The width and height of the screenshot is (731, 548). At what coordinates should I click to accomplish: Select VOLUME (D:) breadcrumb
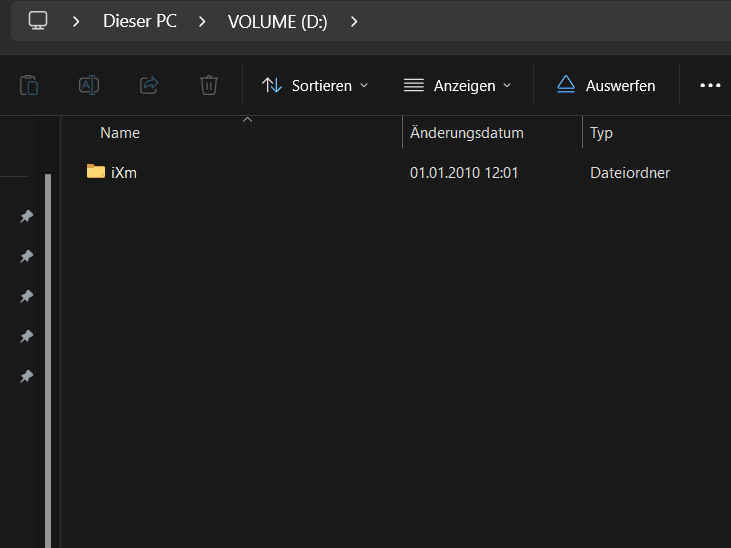277,21
